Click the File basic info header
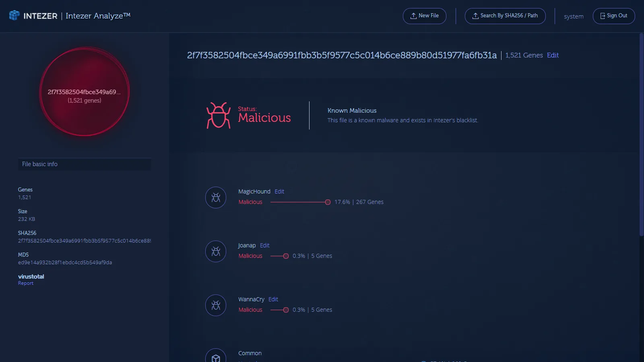644x362 pixels. tap(85, 164)
